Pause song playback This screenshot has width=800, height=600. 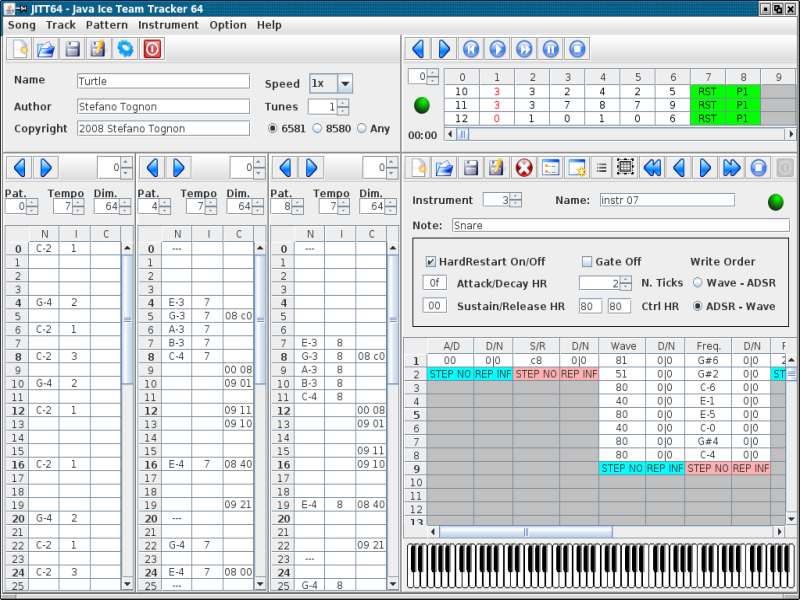coord(550,49)
